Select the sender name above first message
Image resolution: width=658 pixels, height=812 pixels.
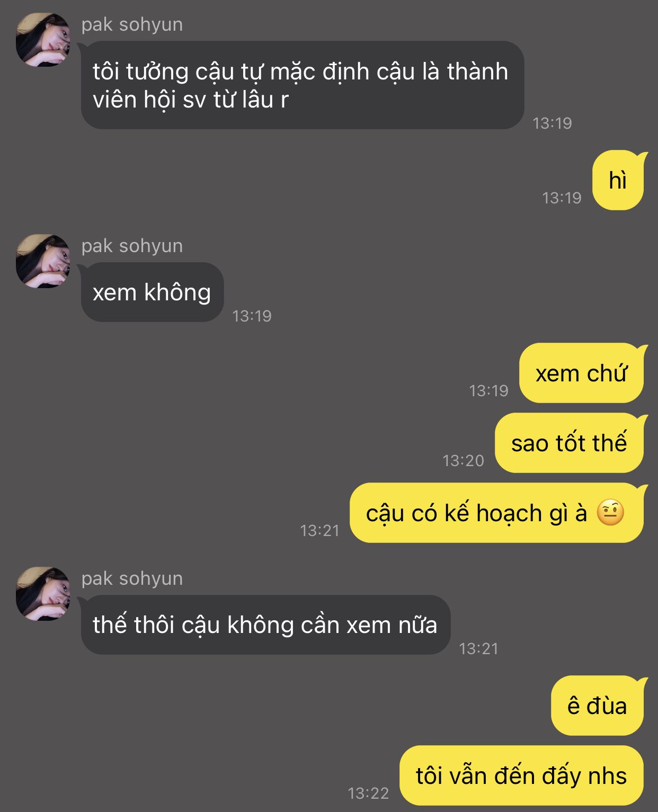click(132, 25)
